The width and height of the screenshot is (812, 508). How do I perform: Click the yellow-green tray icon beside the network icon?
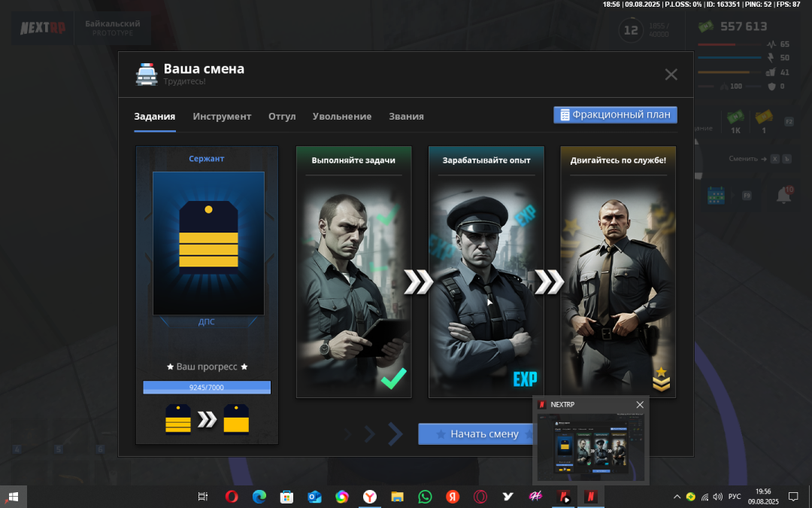click(x=691, y=497)
